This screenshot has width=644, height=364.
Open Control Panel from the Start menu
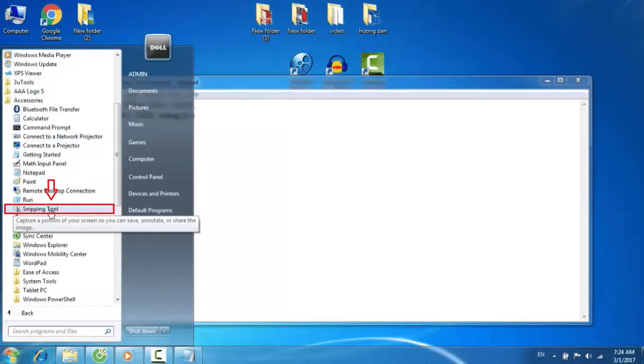click(146, 177)
